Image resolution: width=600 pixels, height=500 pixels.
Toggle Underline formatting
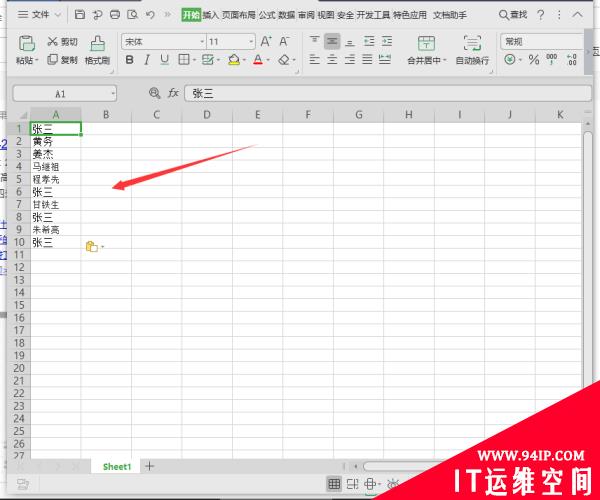(x=165, y=60)
